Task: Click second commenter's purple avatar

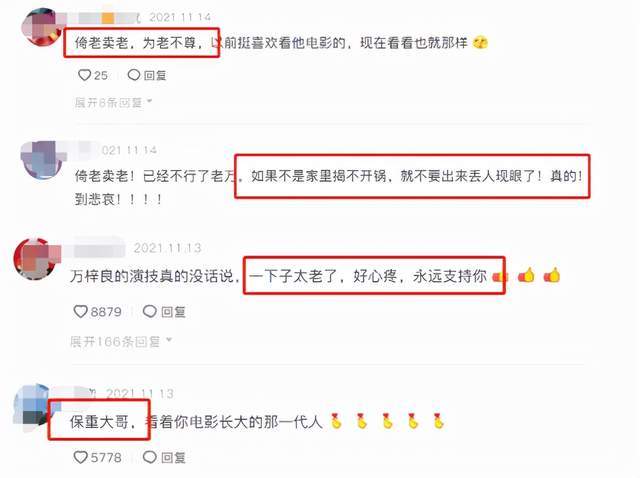Action: pyautogui.click(x=42, y=160)
